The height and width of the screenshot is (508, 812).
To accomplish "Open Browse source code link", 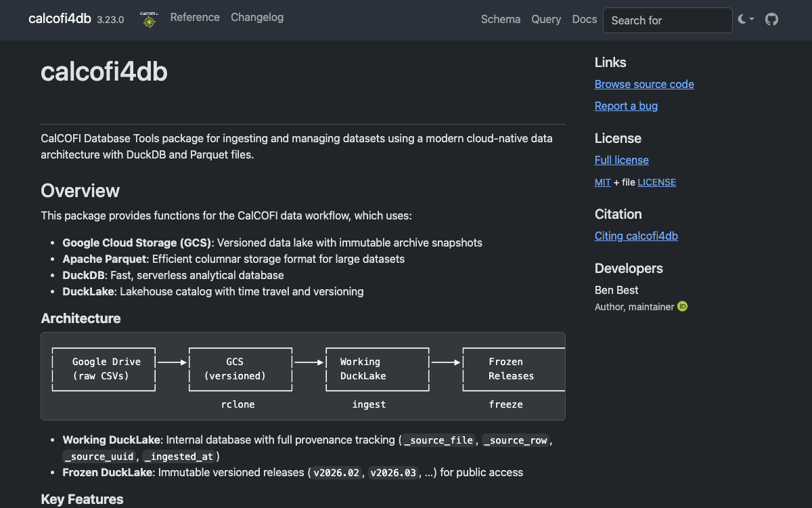I will [644, 84].
